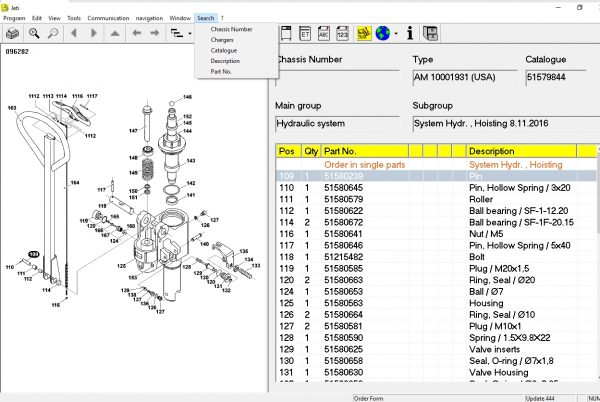Image resolution: width=600 pixels, height=402 pixels.
Task: Open the Program menu
Action: 14,18
